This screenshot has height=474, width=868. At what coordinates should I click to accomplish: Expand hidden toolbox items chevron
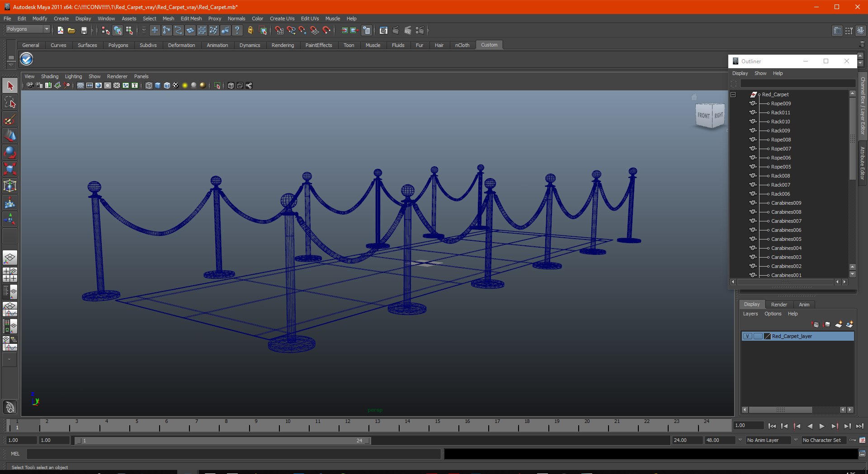pos(9,360)
